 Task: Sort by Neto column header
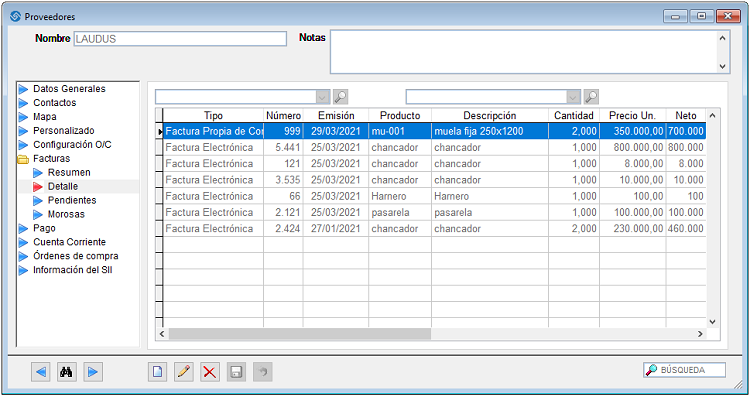tap(685, 115)
